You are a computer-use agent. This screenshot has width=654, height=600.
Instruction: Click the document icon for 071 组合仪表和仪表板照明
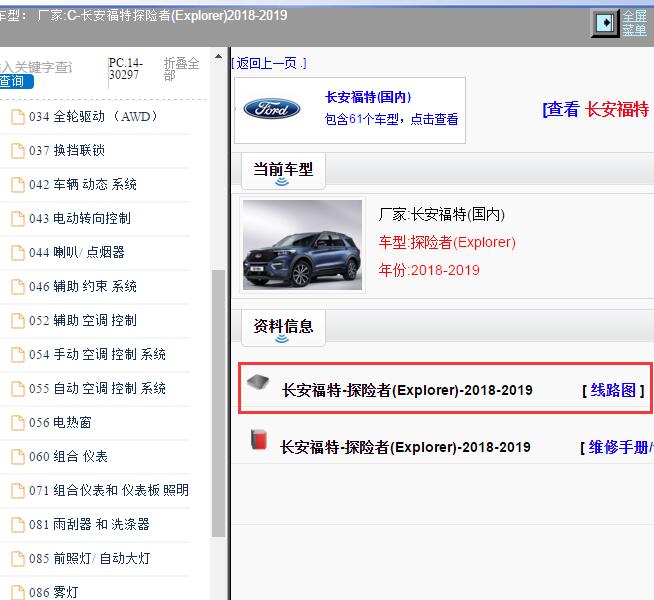(x=18, y=491)
